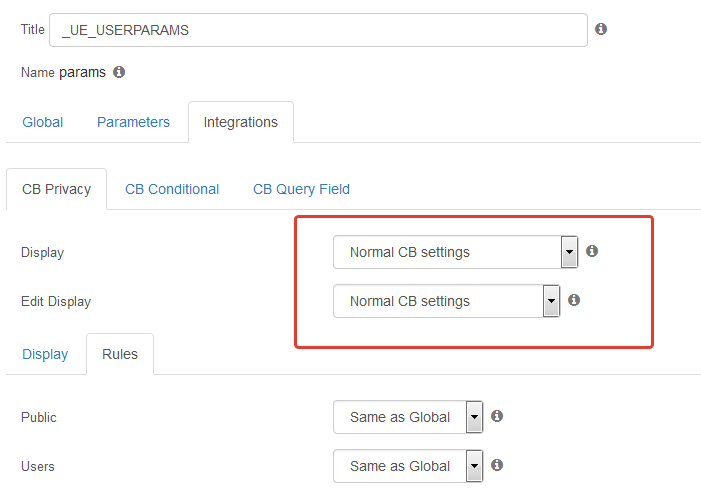Select the CB Privacy tab
Image resolution: width=701 pixels, height=491 pixels.
tap(56, 189)
